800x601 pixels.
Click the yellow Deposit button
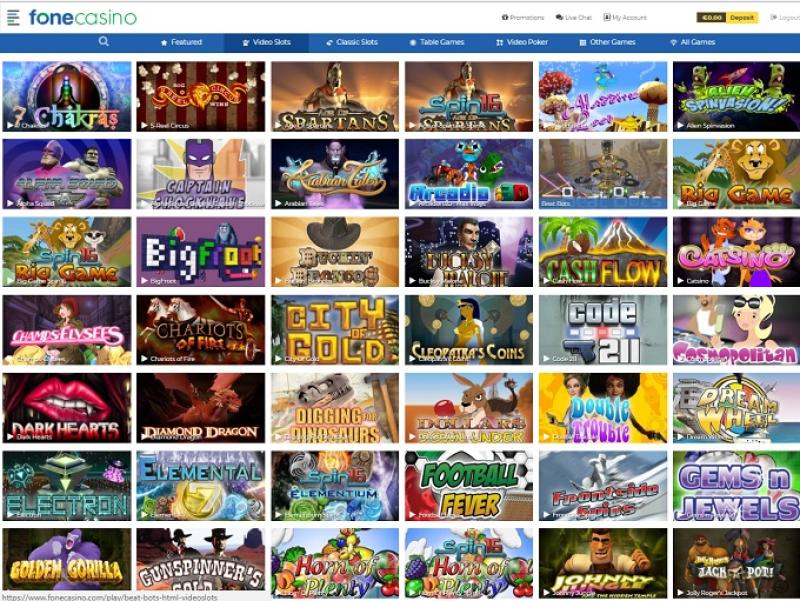pyautogui.click(x=742, y=17)
